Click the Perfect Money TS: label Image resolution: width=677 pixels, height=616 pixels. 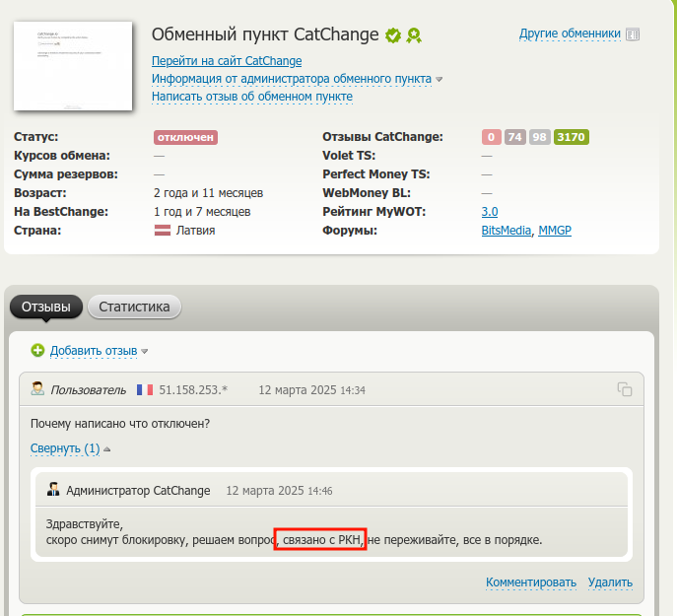click(376, 174)
